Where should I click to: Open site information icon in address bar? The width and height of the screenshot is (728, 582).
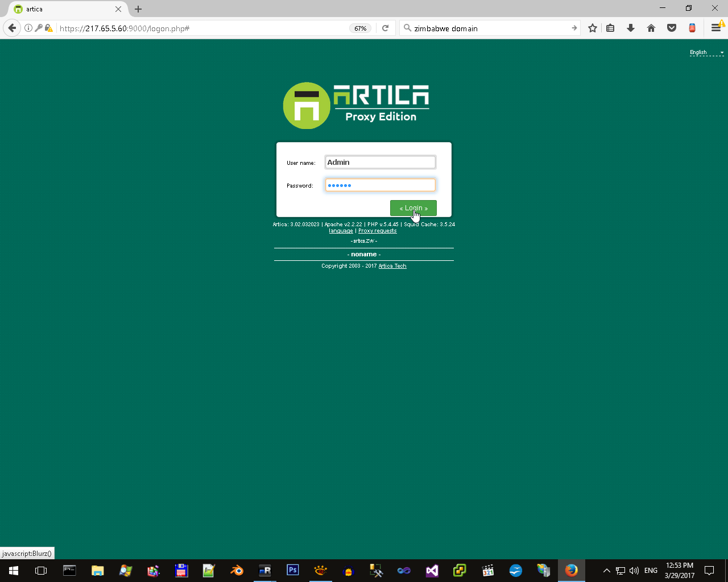click(28, 28)
